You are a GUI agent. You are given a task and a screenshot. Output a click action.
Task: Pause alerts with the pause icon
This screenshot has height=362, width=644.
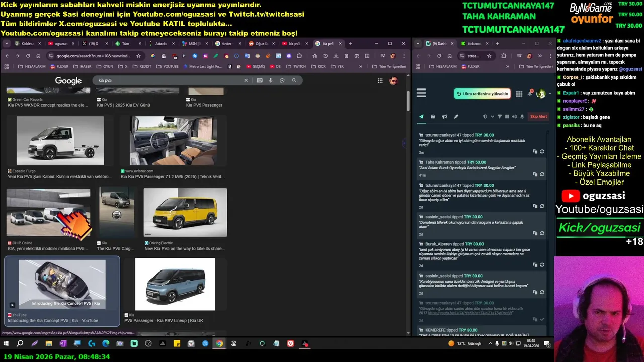coord(507,117)
